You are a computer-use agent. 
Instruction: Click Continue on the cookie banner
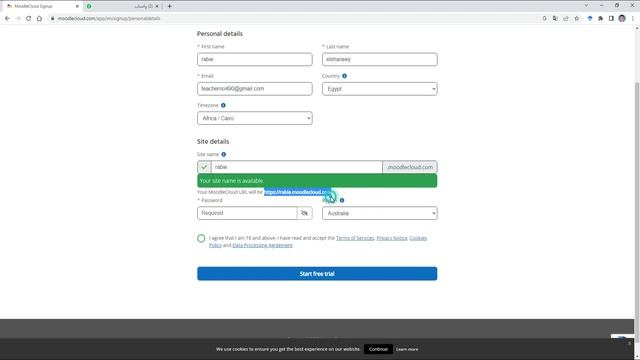pyautogui.click(x=378, y=349)
